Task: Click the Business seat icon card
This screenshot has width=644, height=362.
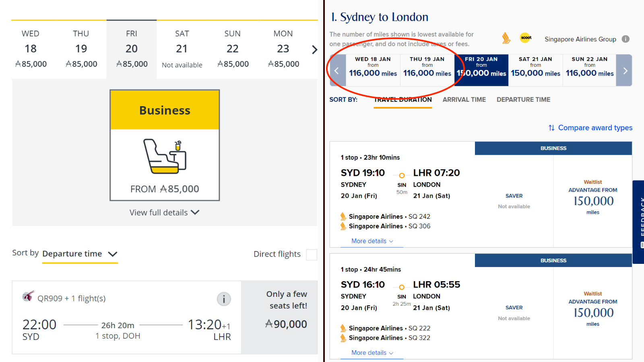Action: 165,145
